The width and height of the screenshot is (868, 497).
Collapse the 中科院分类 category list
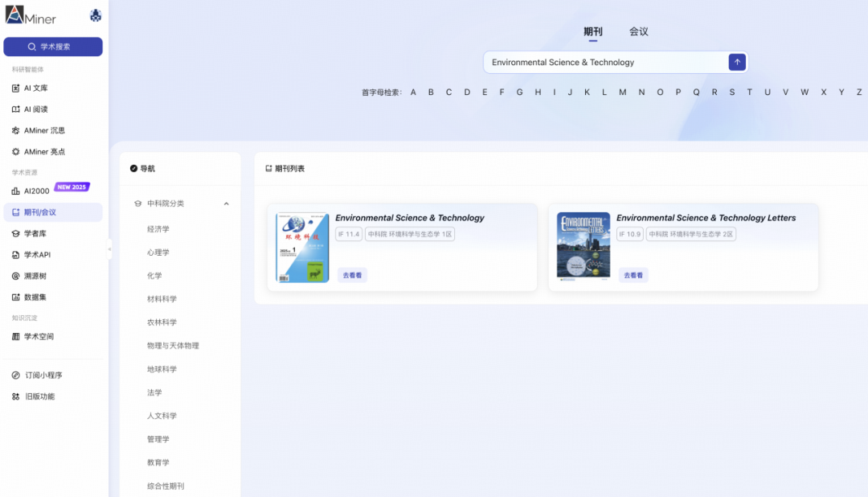coord(226,203)
